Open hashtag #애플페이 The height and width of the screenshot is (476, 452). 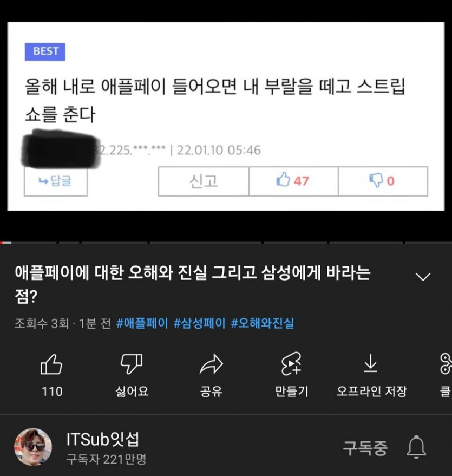[x=142, y=323]
